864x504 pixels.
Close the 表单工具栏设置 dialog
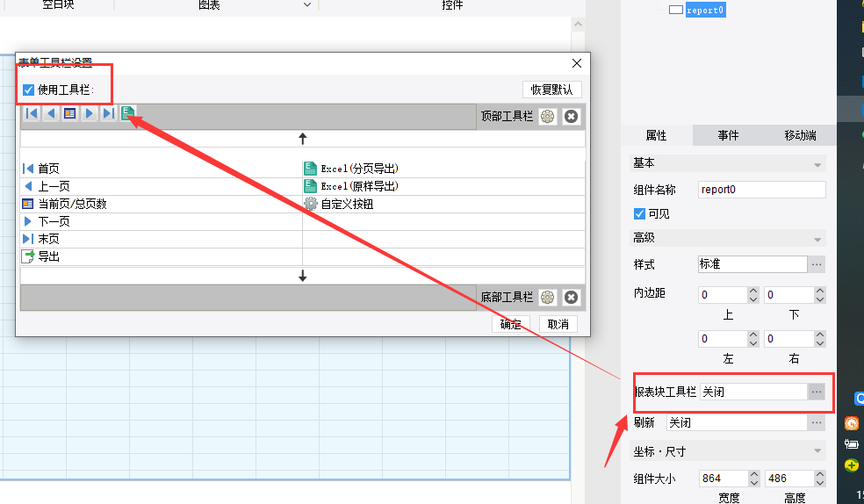click(577, 63)
